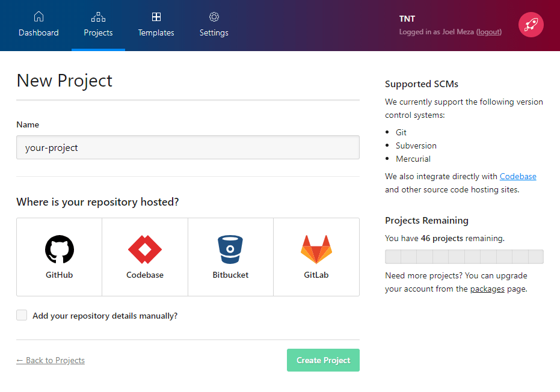
Task: Click the Settings gear icon
Action: (x=214, y=17)
